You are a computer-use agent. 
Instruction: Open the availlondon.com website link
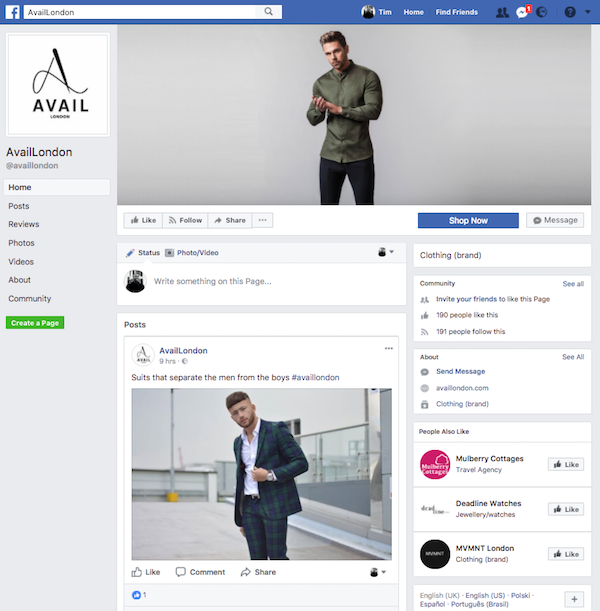pyautogui.click(x=462, y=388)
